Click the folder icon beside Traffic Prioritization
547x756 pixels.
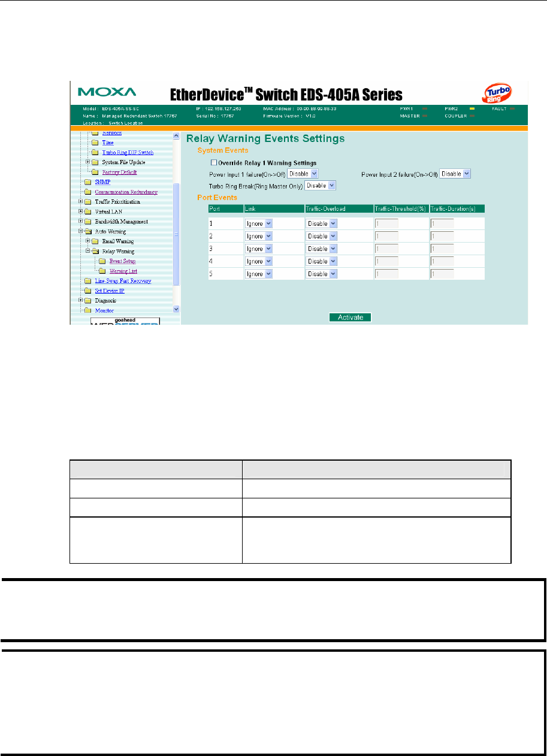coord(89,202)
